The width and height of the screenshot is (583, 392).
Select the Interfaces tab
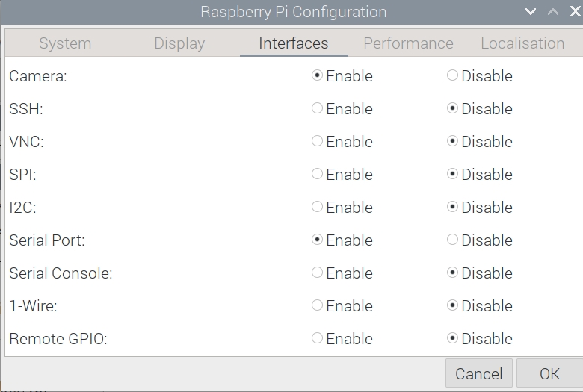[294, 43]
